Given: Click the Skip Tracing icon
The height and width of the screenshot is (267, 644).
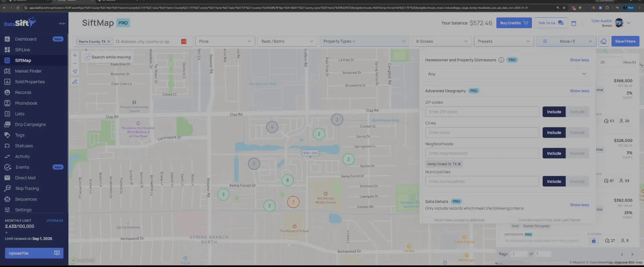Looking at the screenshot, I should click(8, 189).
